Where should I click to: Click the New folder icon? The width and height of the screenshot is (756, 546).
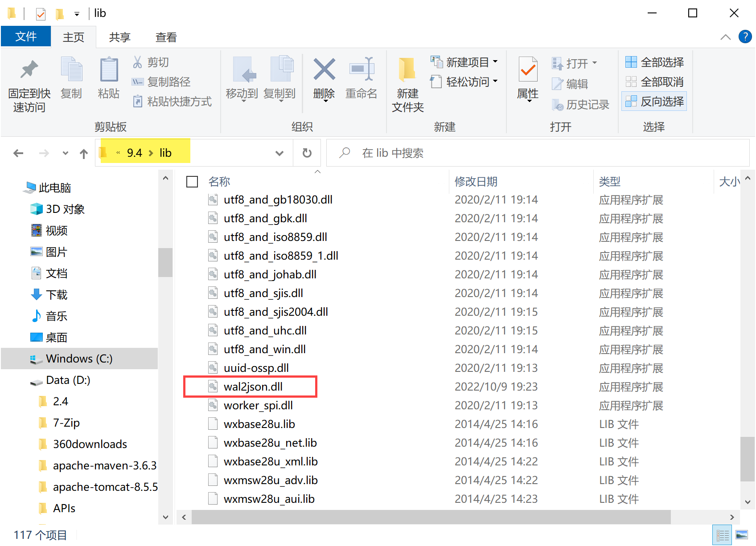[407, 69]
